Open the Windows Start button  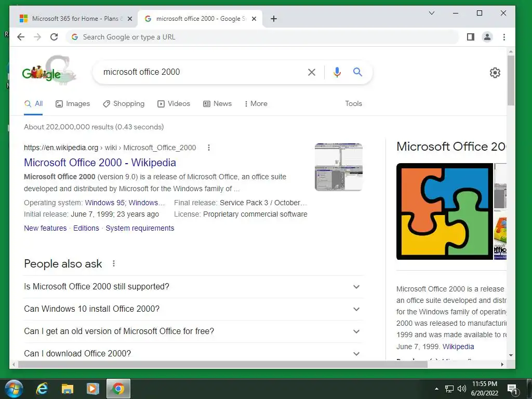pos(14,389)
